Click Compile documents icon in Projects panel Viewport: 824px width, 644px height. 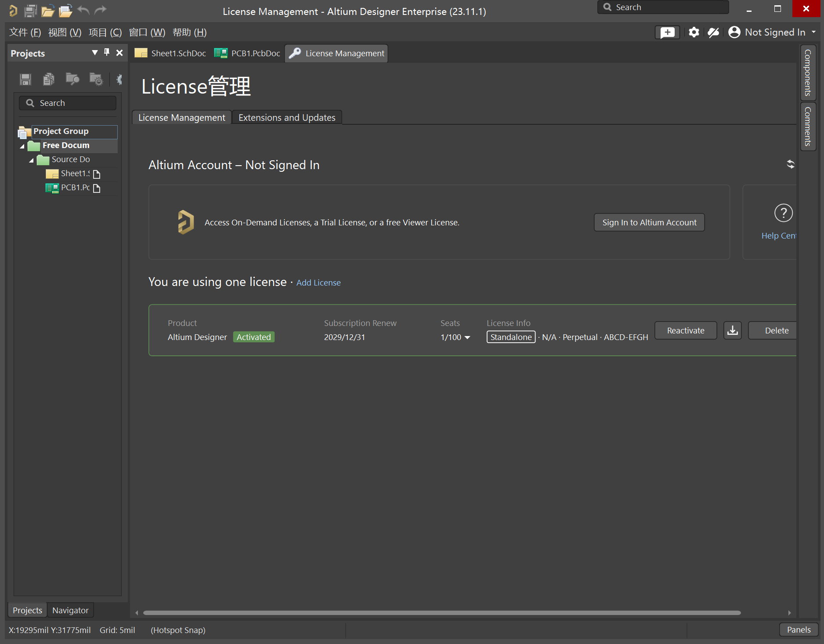pyautogui.click(x=49, y=80)
